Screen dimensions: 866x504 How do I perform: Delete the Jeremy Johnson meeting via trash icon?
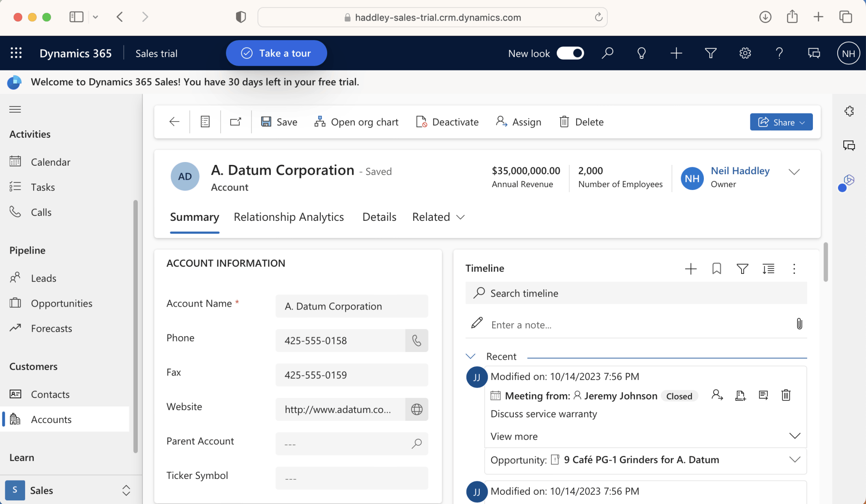tap(786, 395)
